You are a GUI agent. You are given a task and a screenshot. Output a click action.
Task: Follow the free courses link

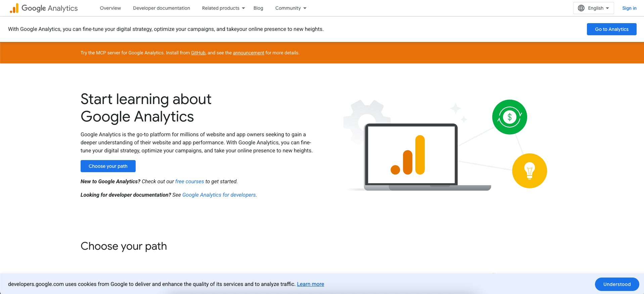point(189,181)
